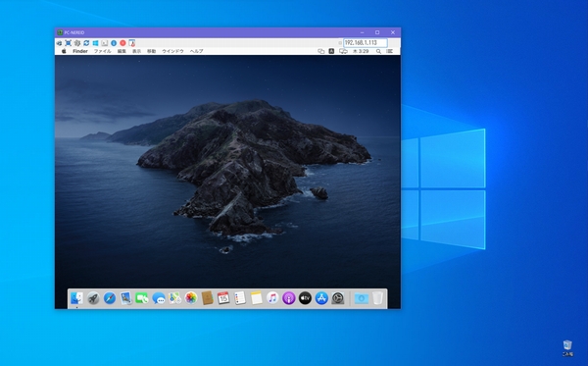Click the display icon left of input source A
The image size is (588, 366).
[321, 51]
